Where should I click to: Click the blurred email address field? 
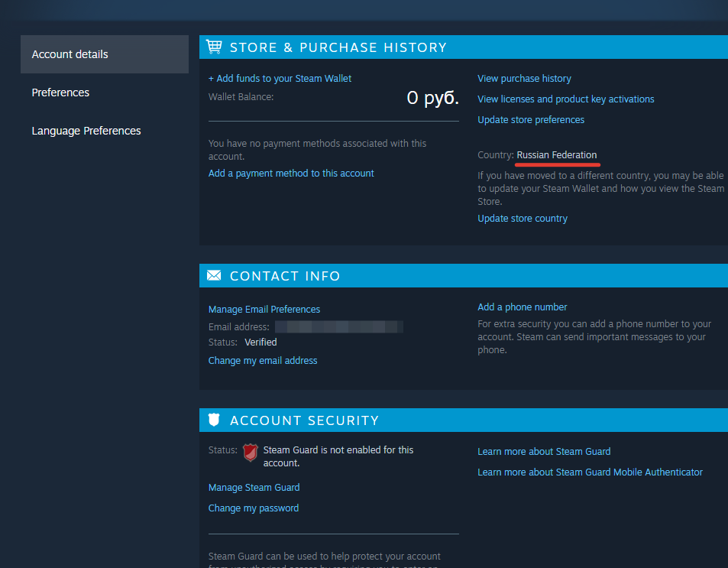click(x=339, y=326)
